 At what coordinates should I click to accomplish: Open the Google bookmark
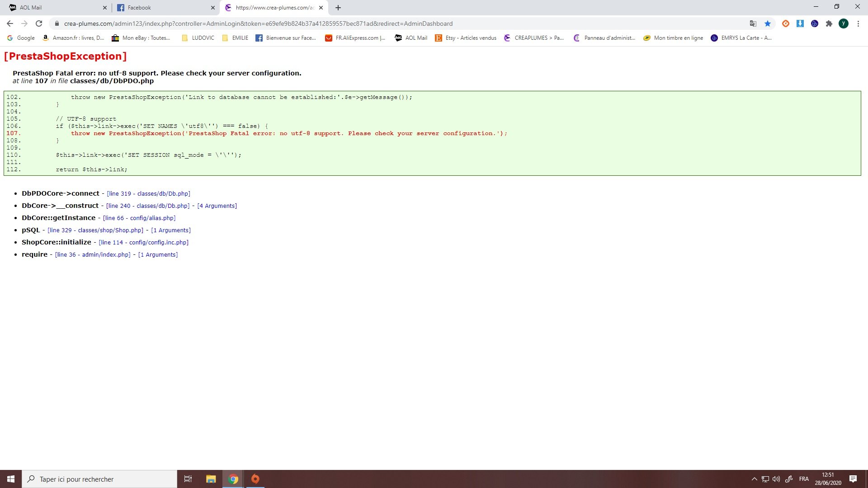coord(21,38)
